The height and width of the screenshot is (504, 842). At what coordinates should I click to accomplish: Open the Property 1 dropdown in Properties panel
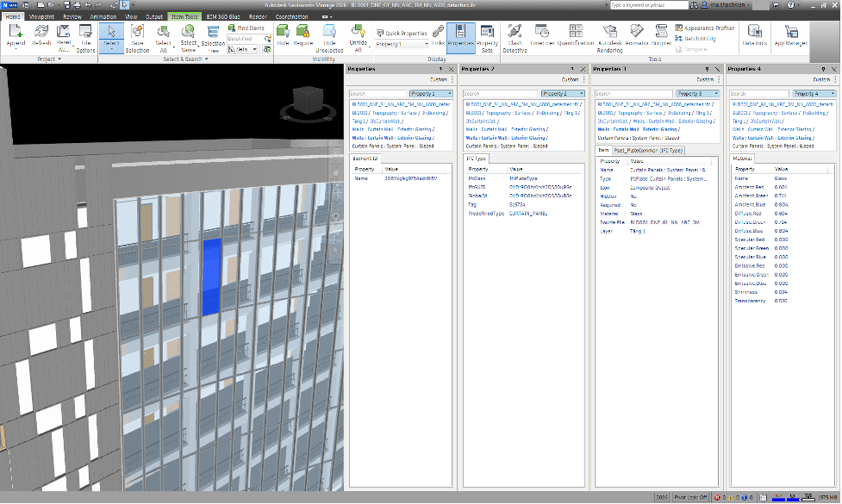[x=431, y=93]
